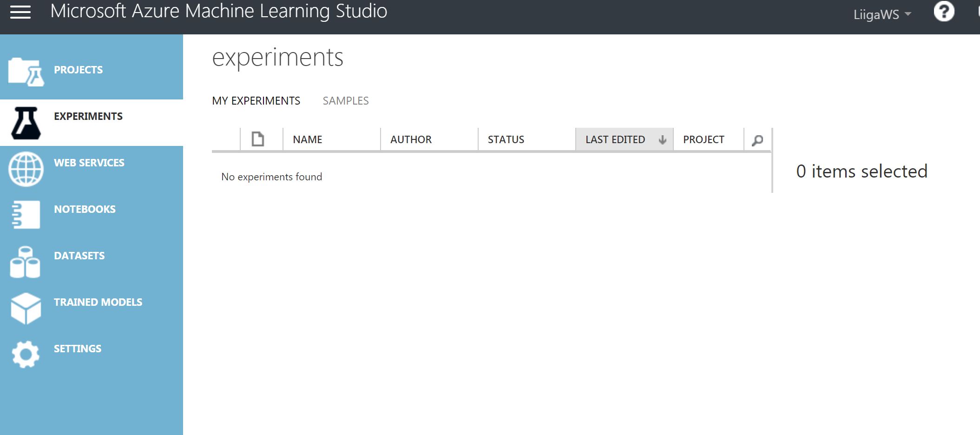Sort by the Status column header
980x435 pixels.
click(506, 139)
